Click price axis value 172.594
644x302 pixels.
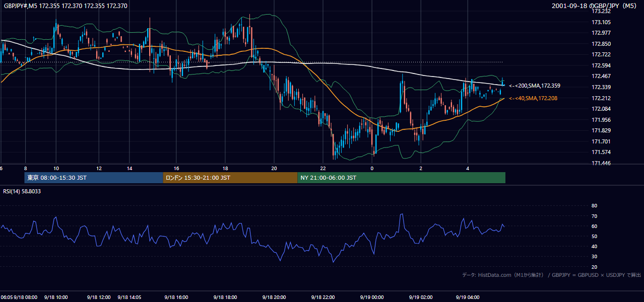click(x=601, y=65)
